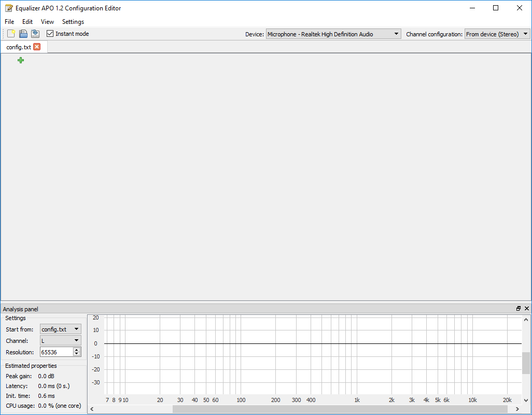Increase the Resolution value with up arrow
The width and height of the screenshot is (532, 415).
coord(77,350)
